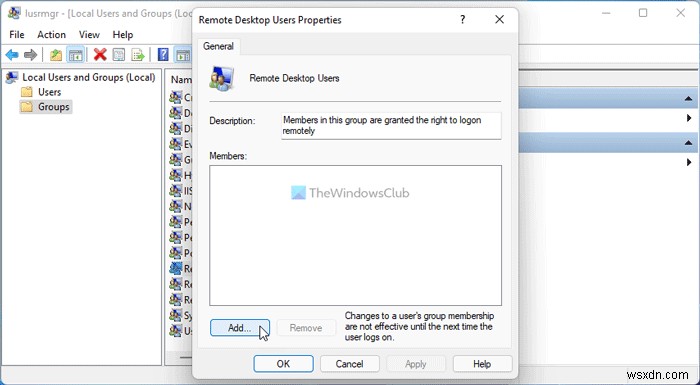
Task: Click the Users folder icon in tree
Action: coord(27,92)
